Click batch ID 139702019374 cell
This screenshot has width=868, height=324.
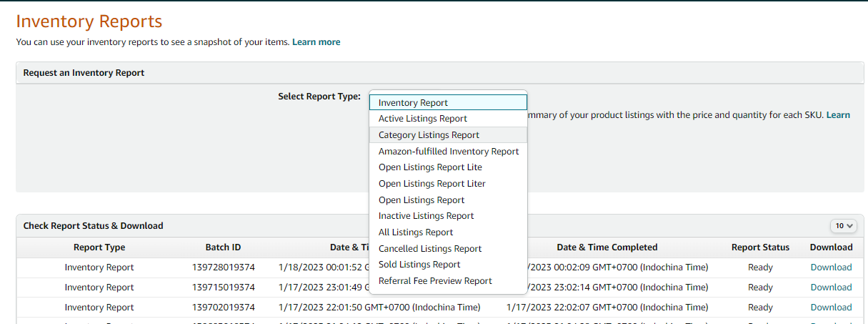coord(223,308)
